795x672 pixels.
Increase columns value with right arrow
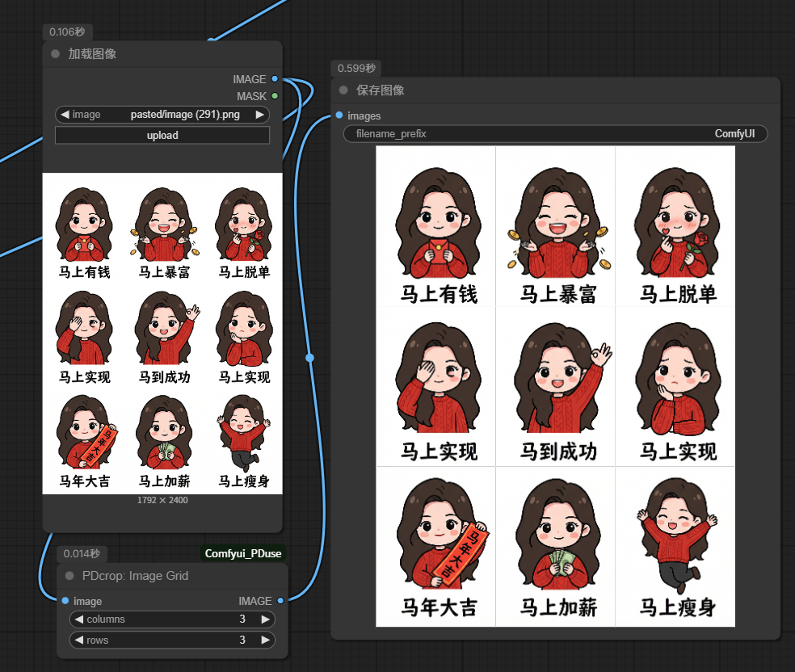click(x=265, y=619)
